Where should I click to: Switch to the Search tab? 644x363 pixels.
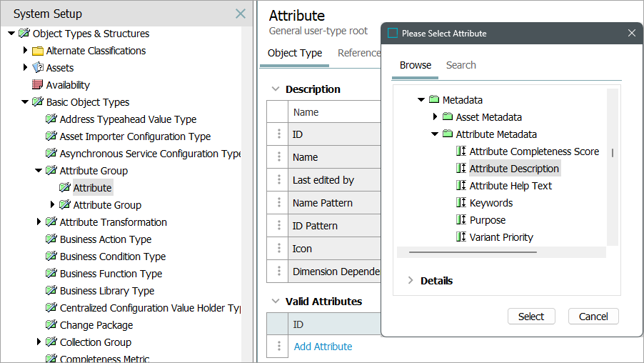(x=461, y=65)
